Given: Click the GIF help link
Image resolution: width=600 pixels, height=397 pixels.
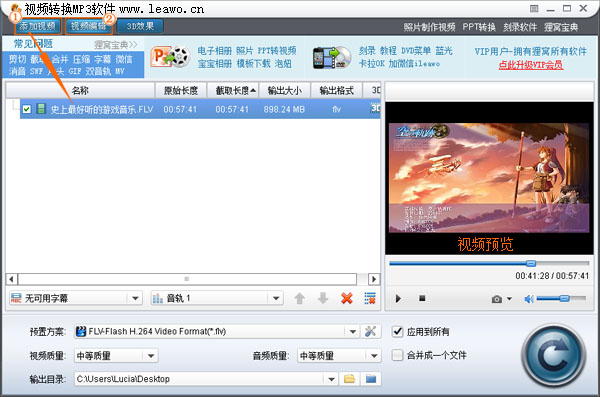Looking at the screenshot, I should click(x=75, y=71).
